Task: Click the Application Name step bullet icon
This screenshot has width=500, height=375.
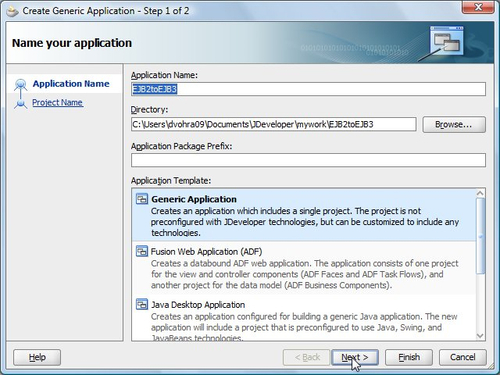Action: coord(21,84)
